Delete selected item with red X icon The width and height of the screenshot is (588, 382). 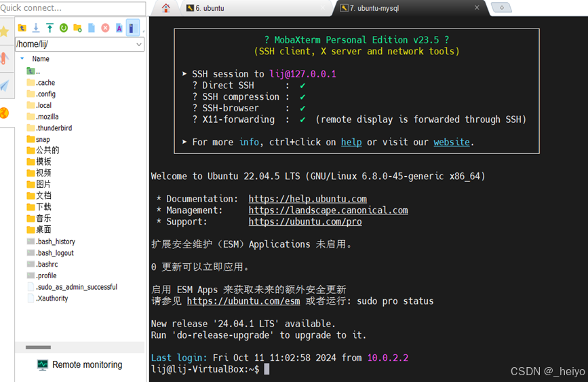click(x=105, y=28)
